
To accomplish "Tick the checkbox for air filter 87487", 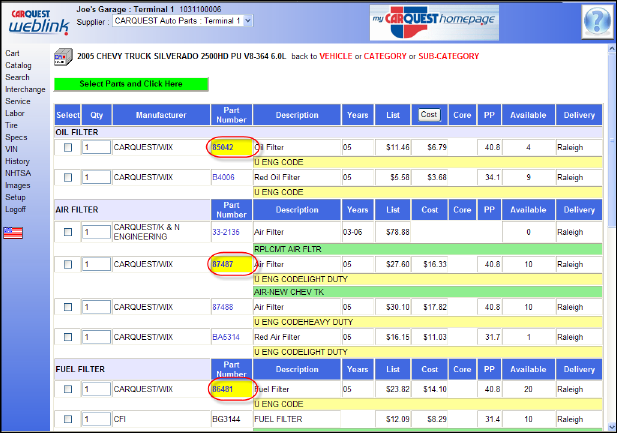I will [68, 264].
